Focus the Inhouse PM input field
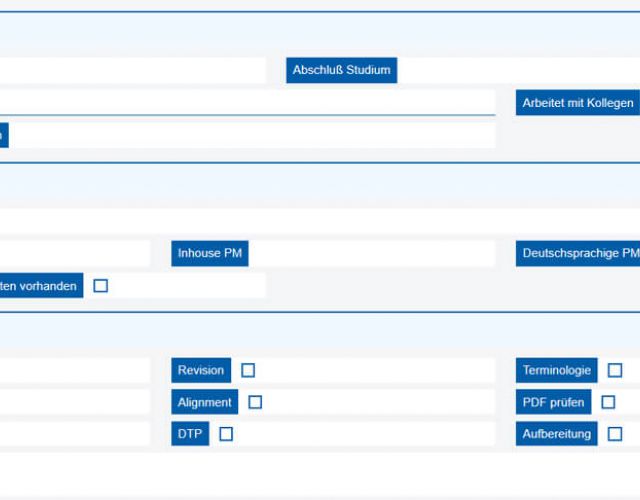The width and height of the screenshot is (640, 500). [x=371, y=254]
